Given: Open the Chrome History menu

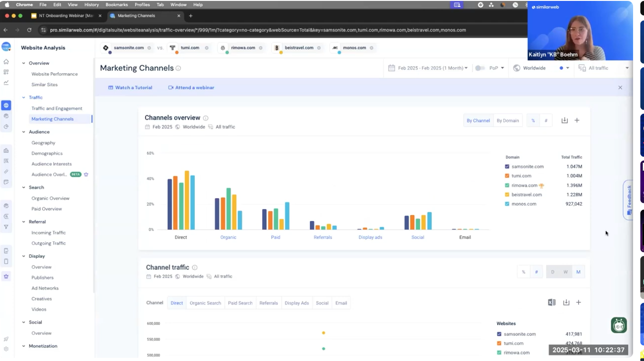Looking at the screenshot, I should pyautogui.click(x=91, y=5).
